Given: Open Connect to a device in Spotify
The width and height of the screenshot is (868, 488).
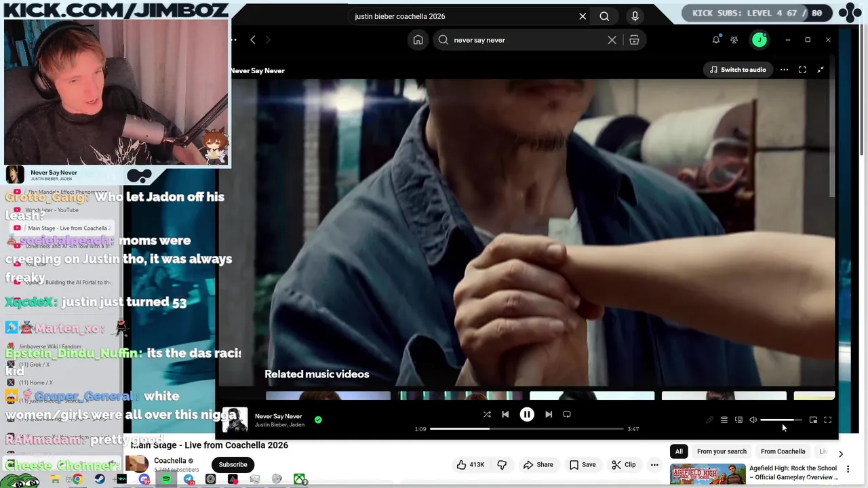Looking at the screenshot, I should pos(738,420).
